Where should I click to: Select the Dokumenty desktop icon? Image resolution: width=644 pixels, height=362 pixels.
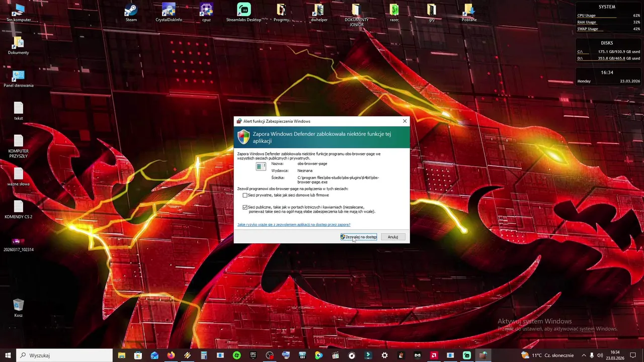tap(19, 45)
